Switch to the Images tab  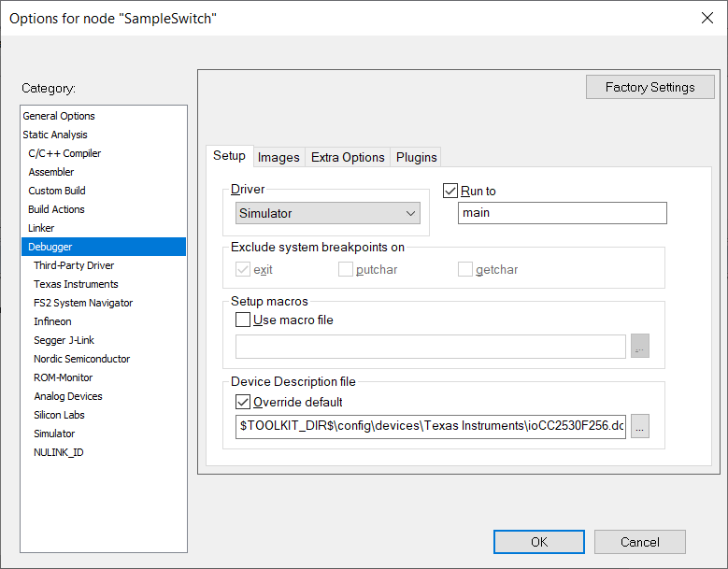[278, 157]
